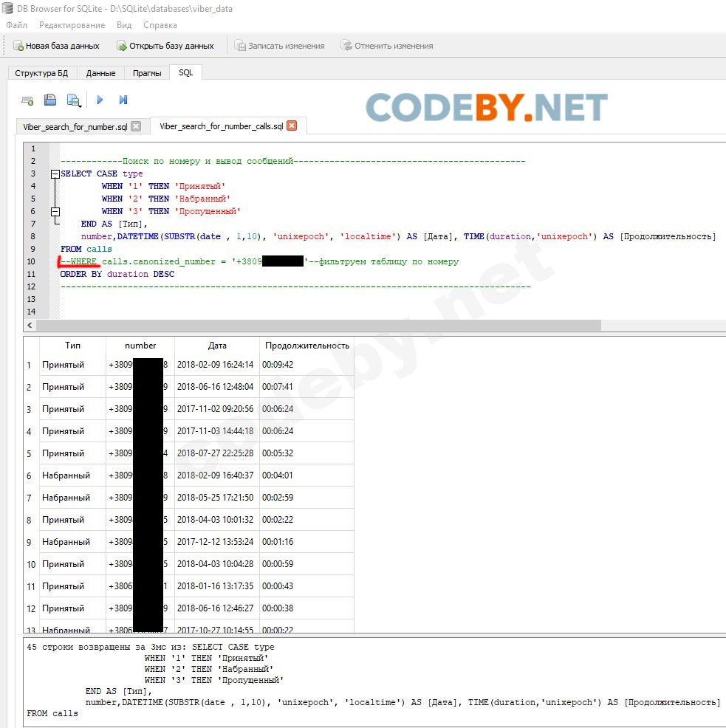Sort results by Продолжительность column header
This screenshot has width=726, height=728.
[x=307, y=346]
